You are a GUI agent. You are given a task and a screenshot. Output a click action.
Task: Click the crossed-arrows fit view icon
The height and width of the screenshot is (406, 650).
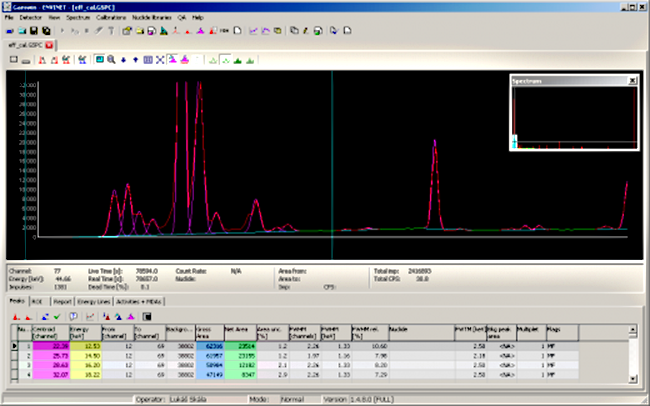tap(160, 59)
